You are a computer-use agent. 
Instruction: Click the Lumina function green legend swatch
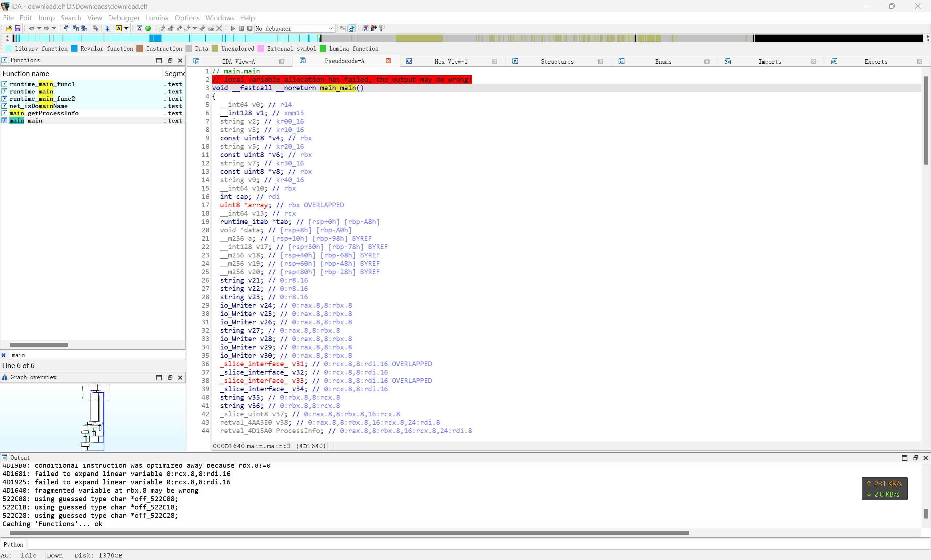point(323,48)
